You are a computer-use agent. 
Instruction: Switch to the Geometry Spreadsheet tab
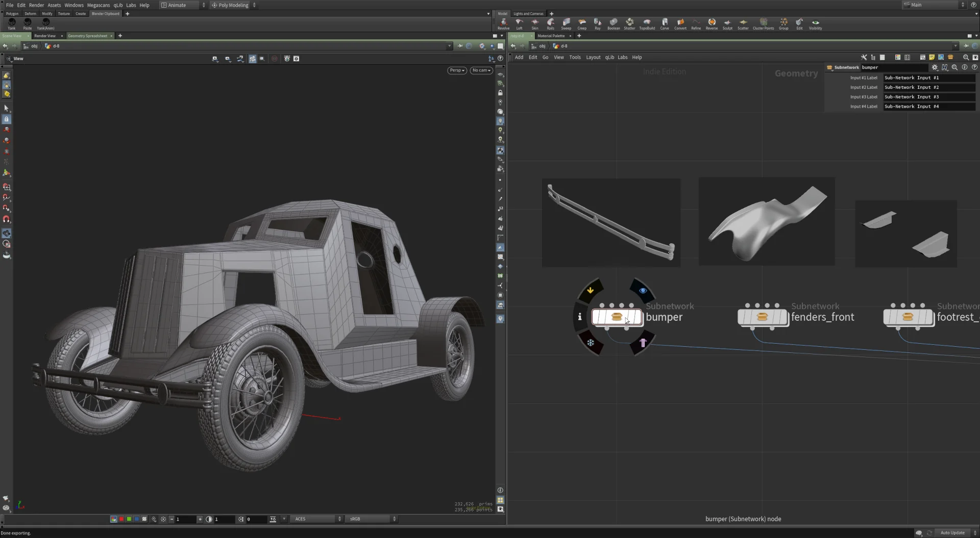click(88, 36)
